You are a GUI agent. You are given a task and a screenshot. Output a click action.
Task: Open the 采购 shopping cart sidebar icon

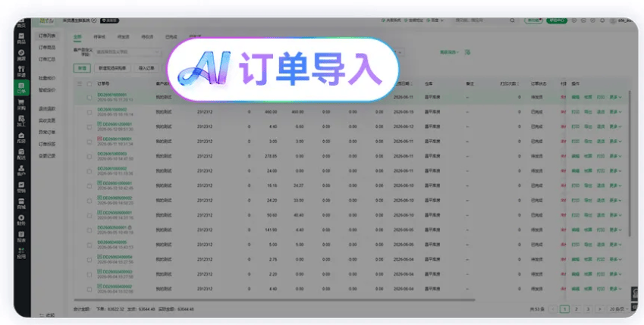coord(21,105)
